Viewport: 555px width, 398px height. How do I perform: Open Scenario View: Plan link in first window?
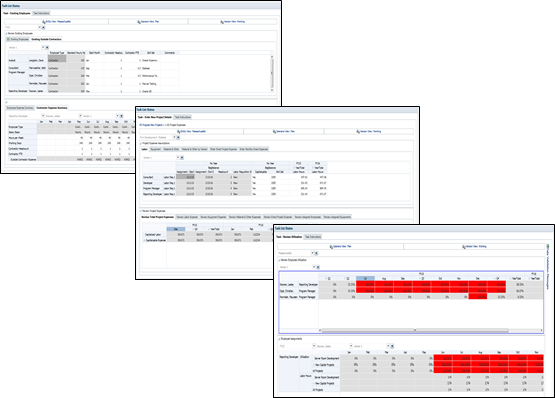tap(150, 22)
